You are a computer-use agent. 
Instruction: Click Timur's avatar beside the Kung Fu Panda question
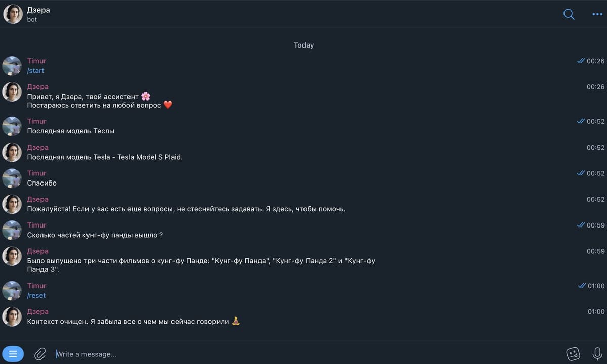12,230
